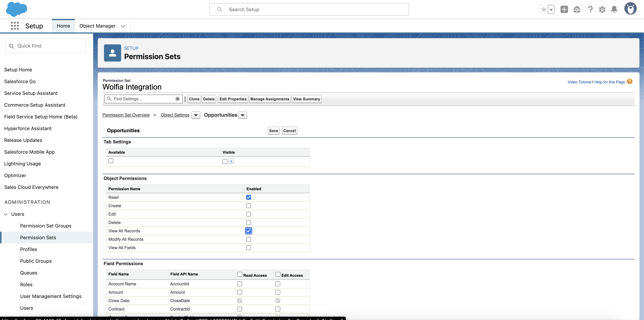
Task: Select Profiles in the sidebar
Action: point(28,249)
